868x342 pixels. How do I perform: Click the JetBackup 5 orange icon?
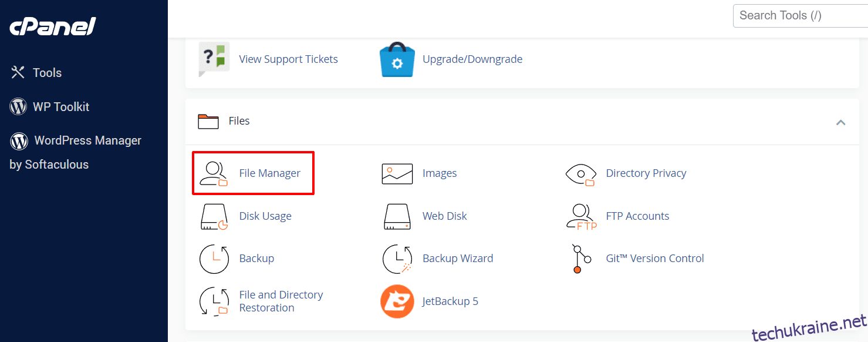[397, 301]
